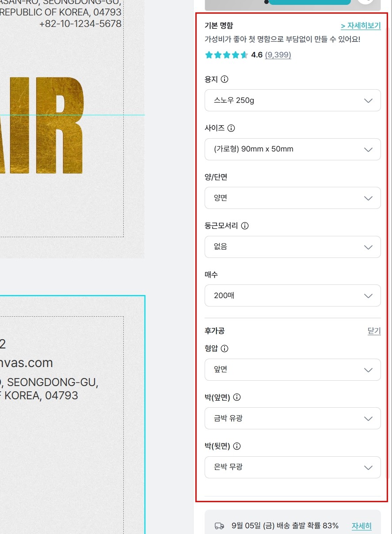This screenshot has width=392, height=534.
Task: Open the 앞면 embossing dropdown
Action: coord(293,370)
